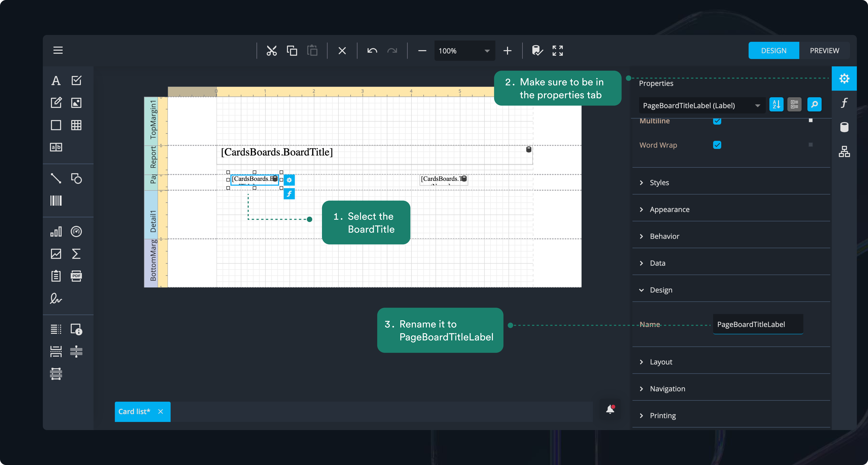
Task: Select the Character Comb tool
Action: click(x=56, y=147)
